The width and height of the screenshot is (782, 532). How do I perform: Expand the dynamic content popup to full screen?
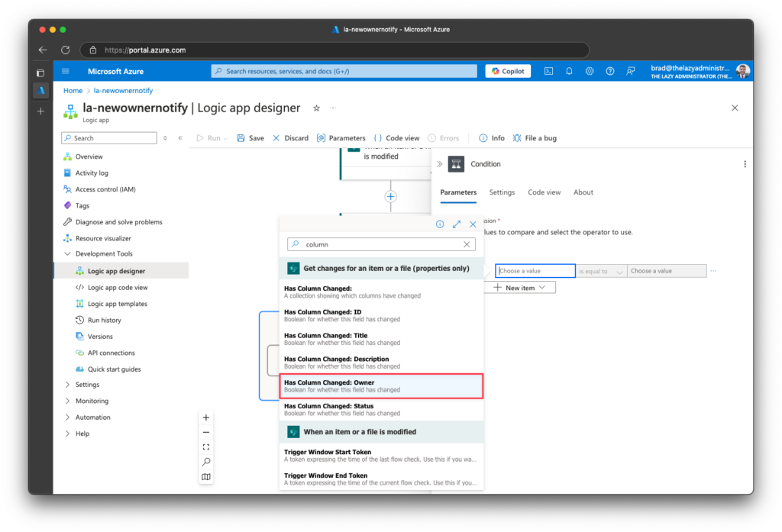[457, 224]
